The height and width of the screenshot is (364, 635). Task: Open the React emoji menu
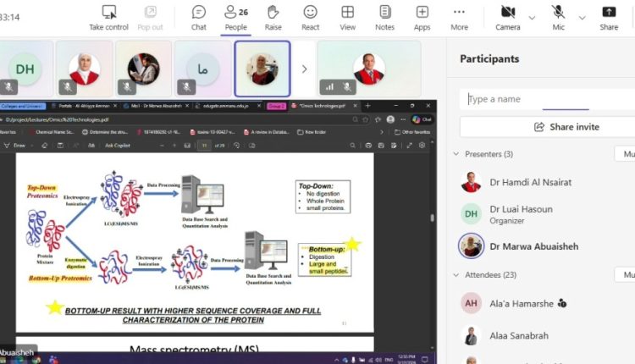pyautogui.click(x=311, y=17)
